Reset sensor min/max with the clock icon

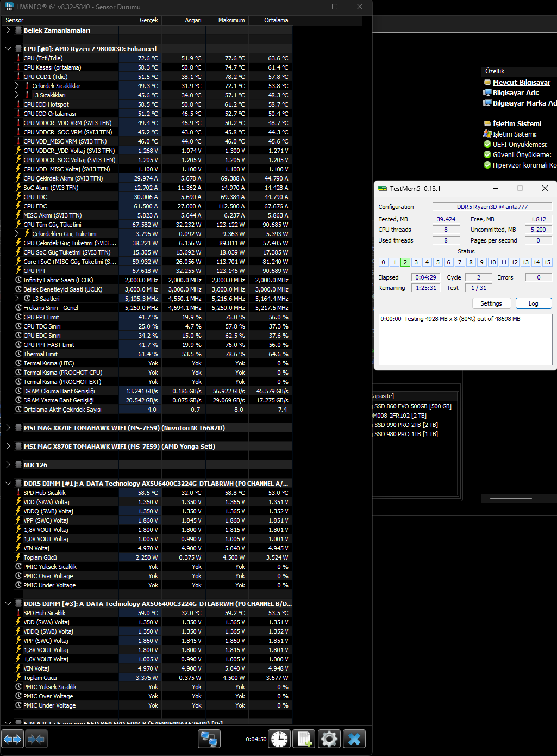tap(279, 739)
